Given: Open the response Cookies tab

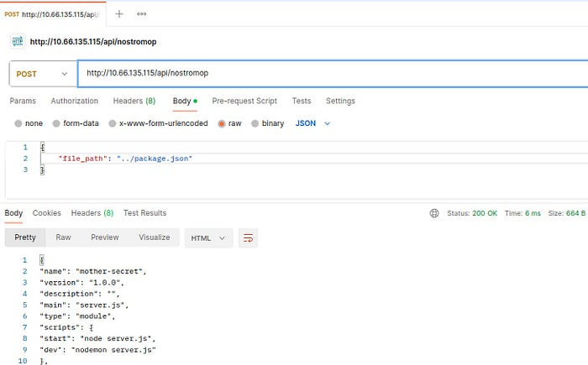Looking at the screenshot, I should click(x=46, y=213).
